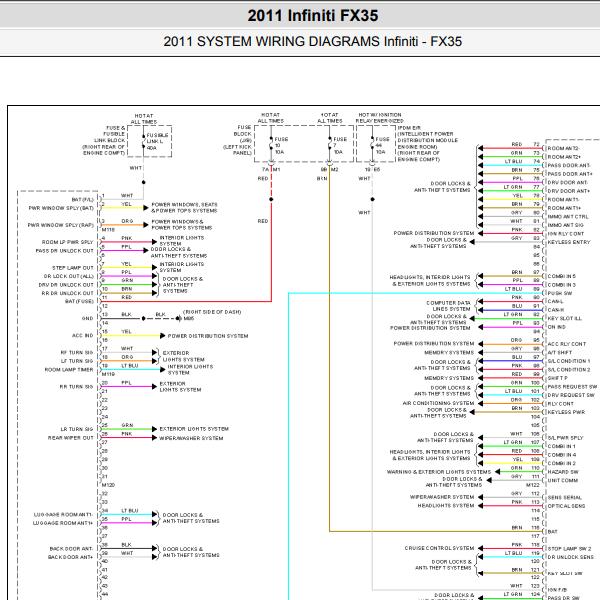Click the 'GND' pin label
The height and width of the screenshot is (600, 600).
click(88, 318)
